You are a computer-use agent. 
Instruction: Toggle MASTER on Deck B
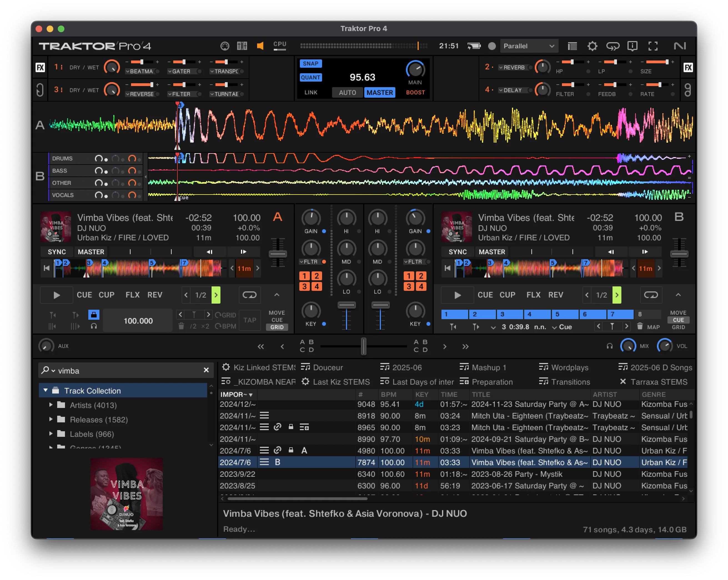pos(492,252)
